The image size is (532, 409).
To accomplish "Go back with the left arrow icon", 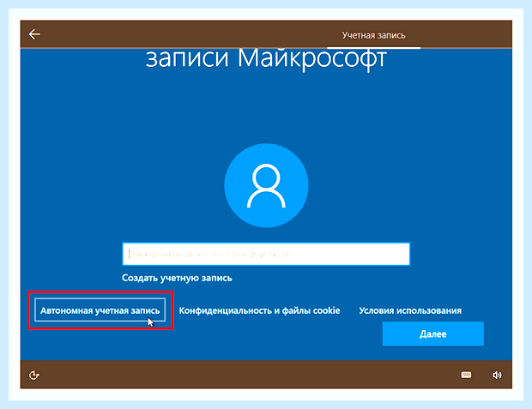I will [x=34, y=34].
